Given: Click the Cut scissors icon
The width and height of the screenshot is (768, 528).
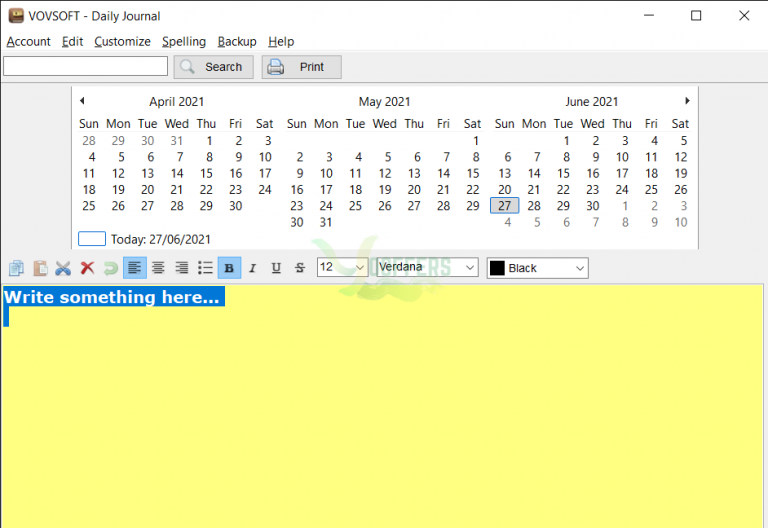Looking at the screenshot, I should coord(63,268).
